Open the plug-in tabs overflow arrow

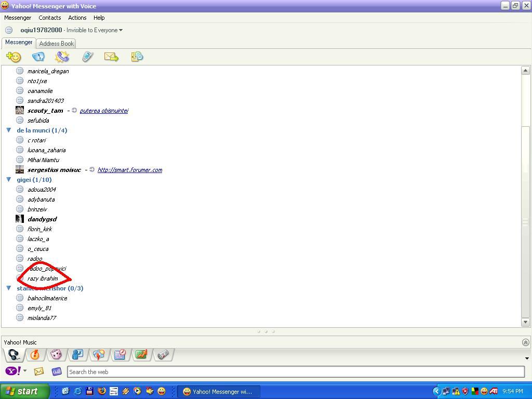tap(527, 358)
